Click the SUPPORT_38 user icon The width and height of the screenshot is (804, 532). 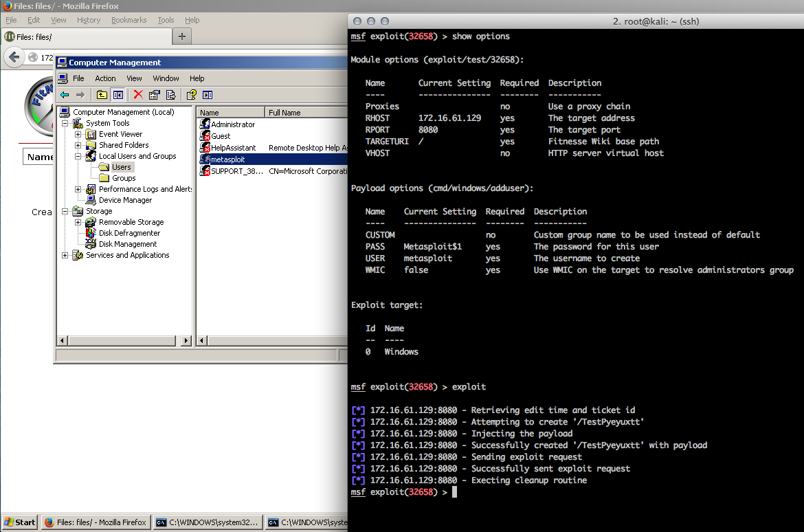(x=205, y=171)
